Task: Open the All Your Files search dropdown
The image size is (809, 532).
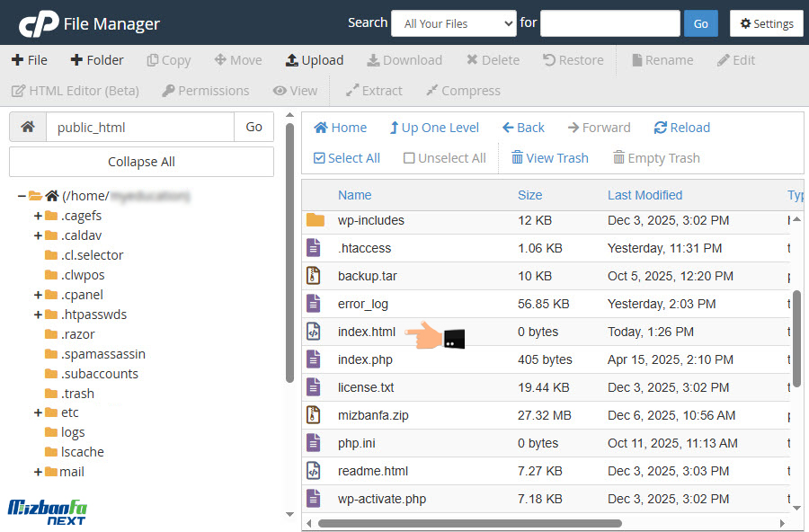Action: click(453, 23)
